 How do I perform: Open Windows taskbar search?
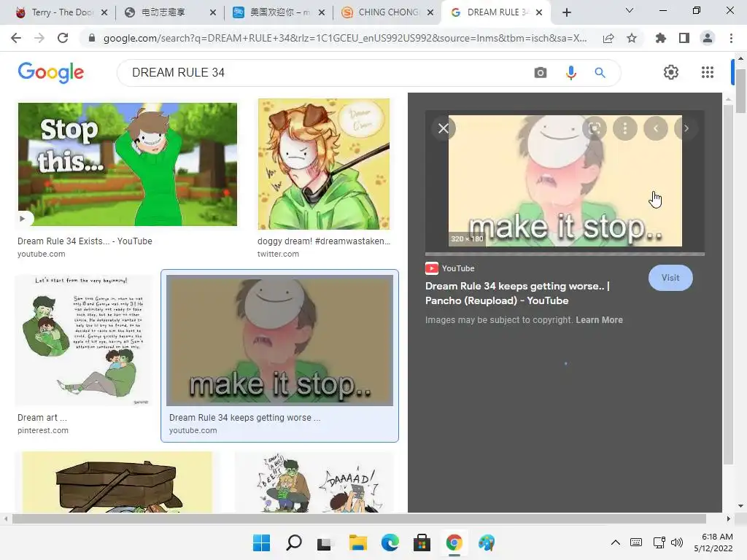pos(293,542)
